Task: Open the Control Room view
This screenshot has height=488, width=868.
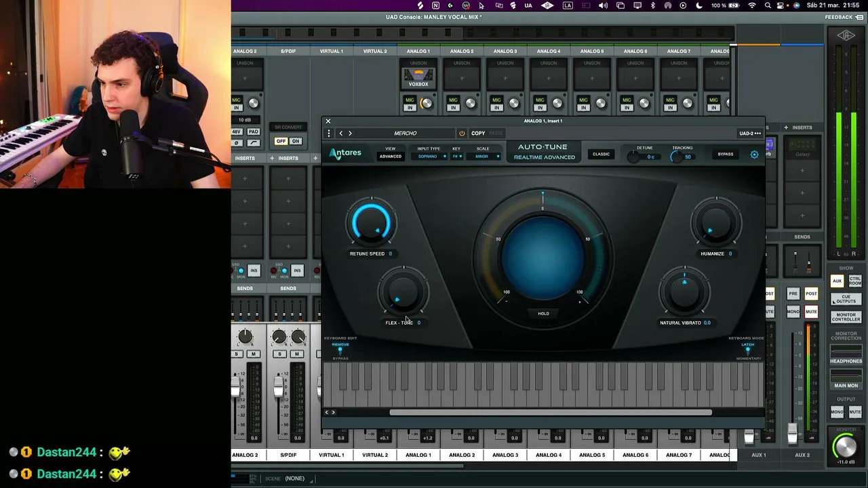Action: click(854, 281)
